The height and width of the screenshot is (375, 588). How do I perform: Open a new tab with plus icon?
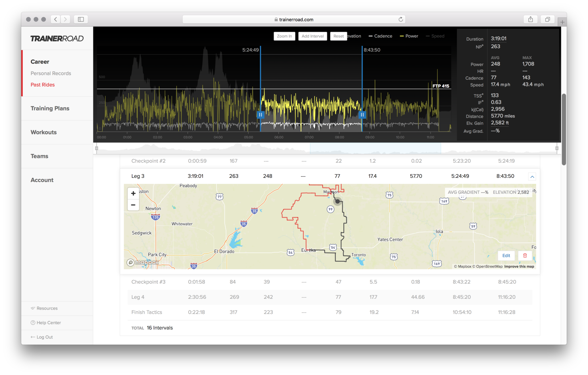[x=562, y=22]
